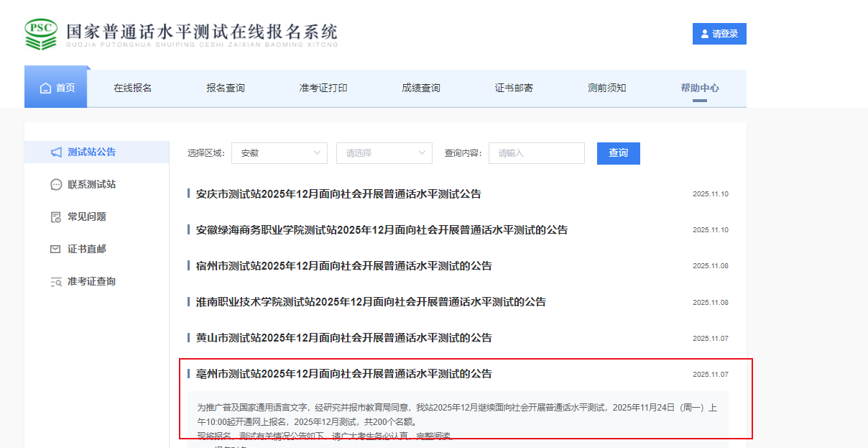The width and height of the screenshot is (868, 448).
Task: Open 帮助中心 in the navigation bar
Action: [x=700, y=88]
